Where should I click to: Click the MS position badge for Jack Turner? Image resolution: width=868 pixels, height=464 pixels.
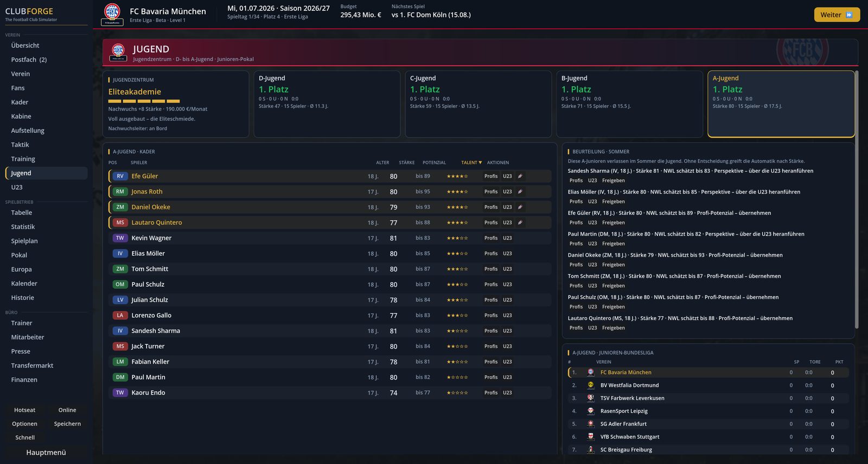pos(120,346)
